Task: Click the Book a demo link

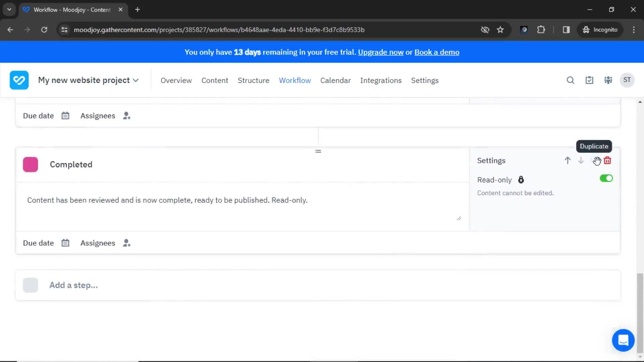Action: click(437, 52)
